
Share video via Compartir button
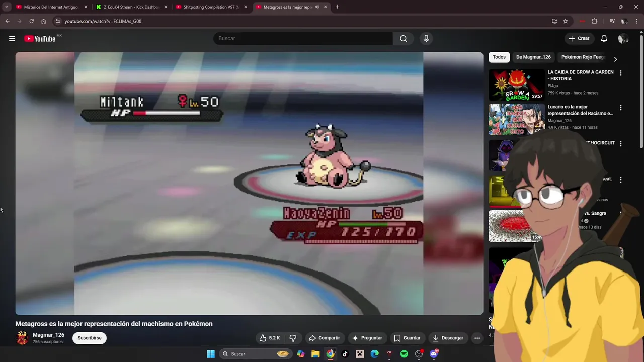point(324,338)
